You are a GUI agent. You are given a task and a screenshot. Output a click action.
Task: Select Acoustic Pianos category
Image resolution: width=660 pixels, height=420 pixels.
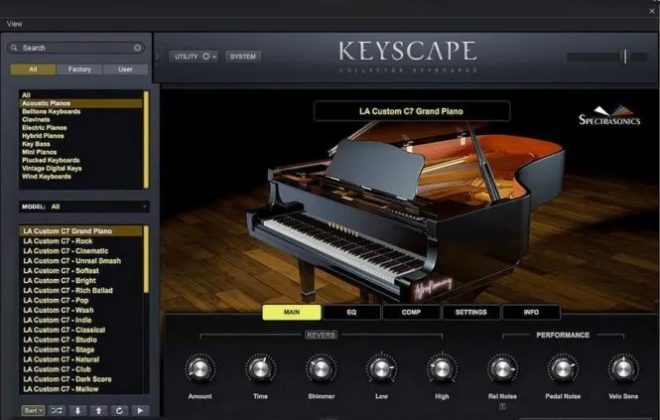[x=81, y=103]
